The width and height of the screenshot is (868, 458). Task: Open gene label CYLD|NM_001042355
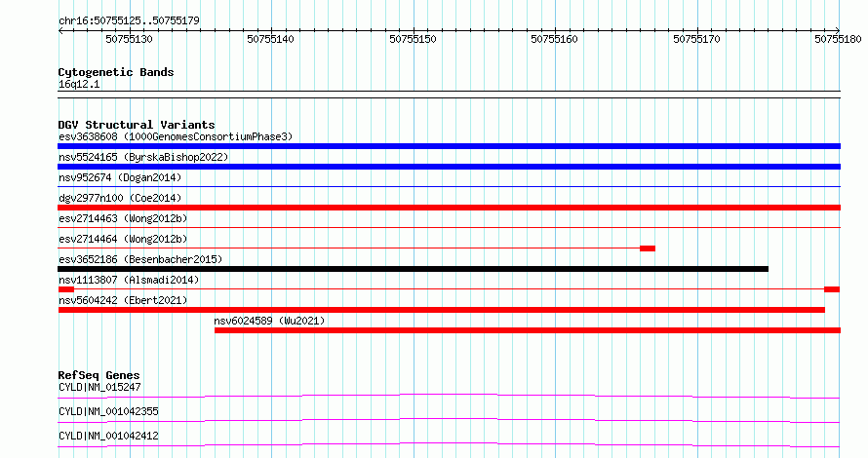click(x=108, y=411)
